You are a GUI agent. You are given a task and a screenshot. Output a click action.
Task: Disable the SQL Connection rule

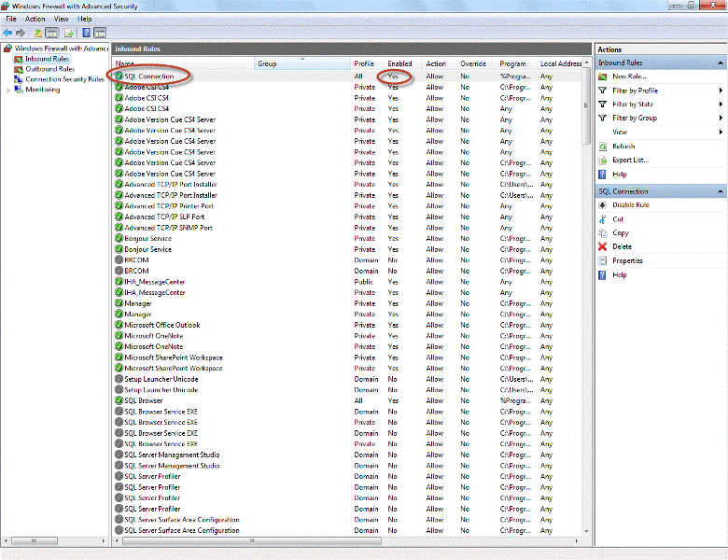pos(630,205)
